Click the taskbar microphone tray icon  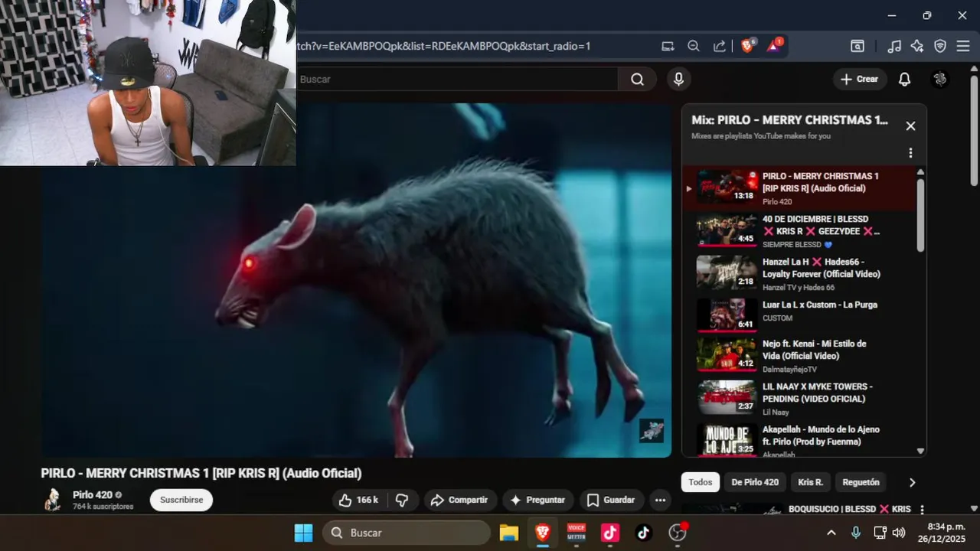(x=856, y=533)
